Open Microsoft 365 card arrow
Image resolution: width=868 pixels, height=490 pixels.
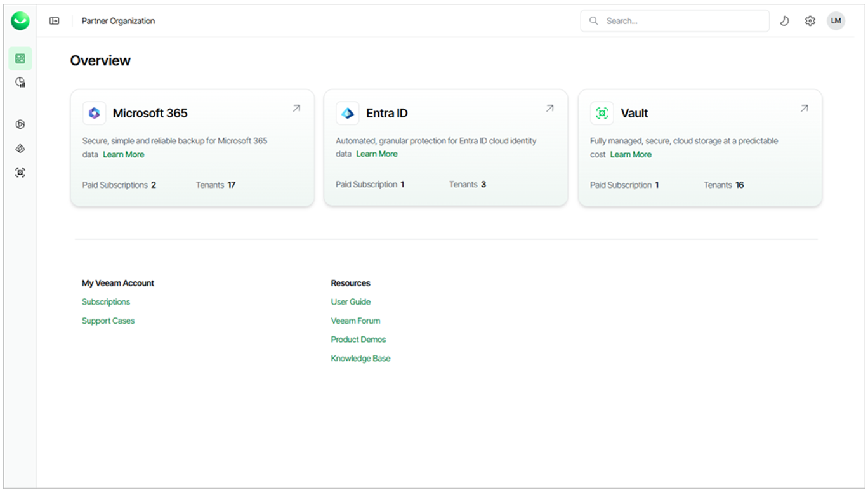[x=296, y=109]
